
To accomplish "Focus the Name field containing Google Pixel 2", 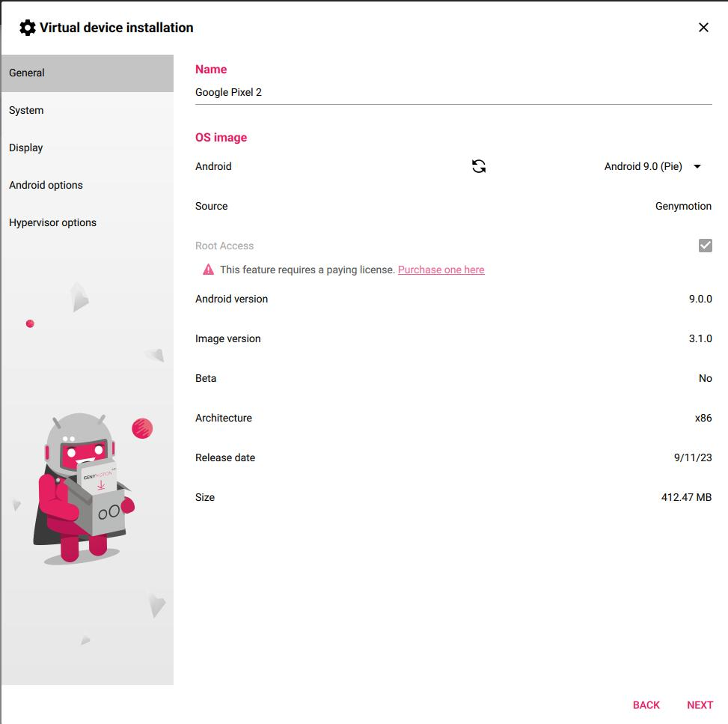I will point(453,93).
